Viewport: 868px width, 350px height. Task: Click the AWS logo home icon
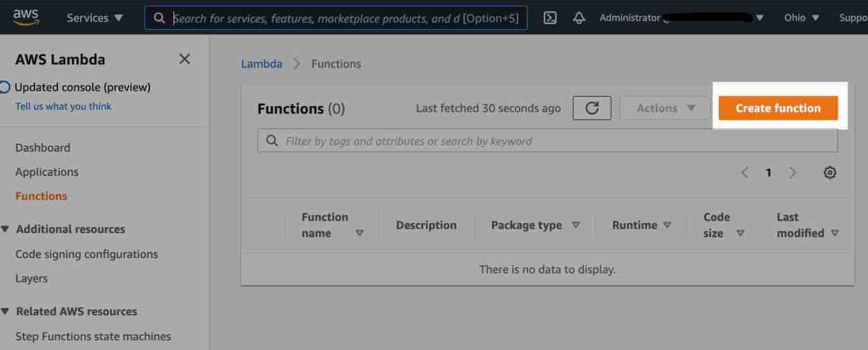tap(26, 17)
